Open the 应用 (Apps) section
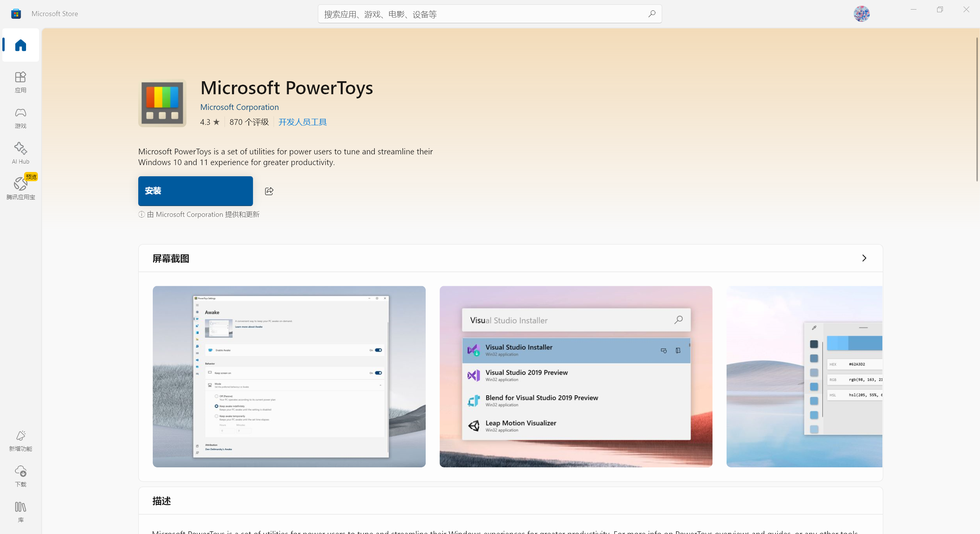 [21, 82]
